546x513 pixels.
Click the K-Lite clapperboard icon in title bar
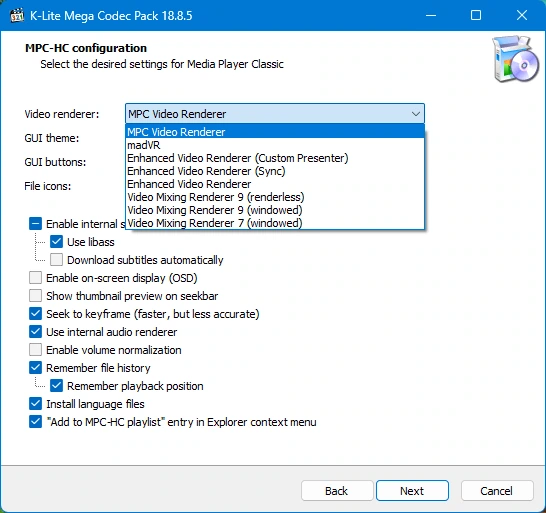click(17, 16)
